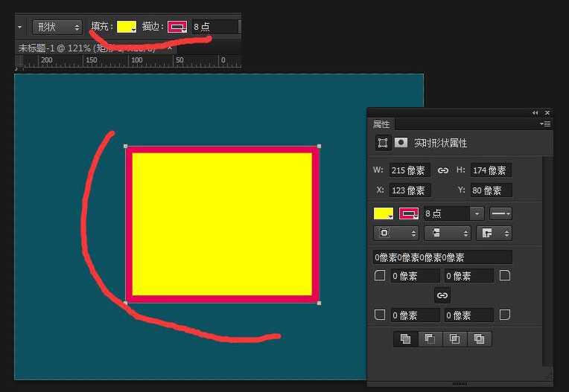Viewport: 569px width, 392px height.
Task: Choose the intersect shape areas operation
Action: coord(454,339)
